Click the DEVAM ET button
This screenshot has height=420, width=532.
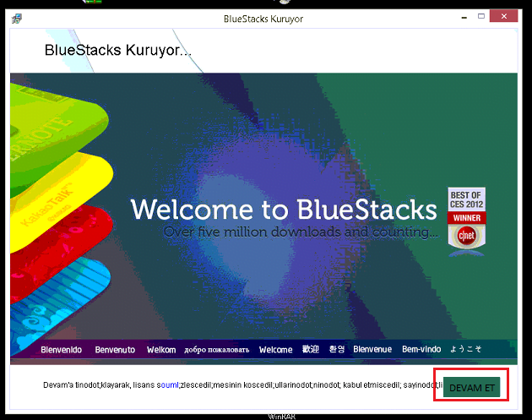coord(471,387)
